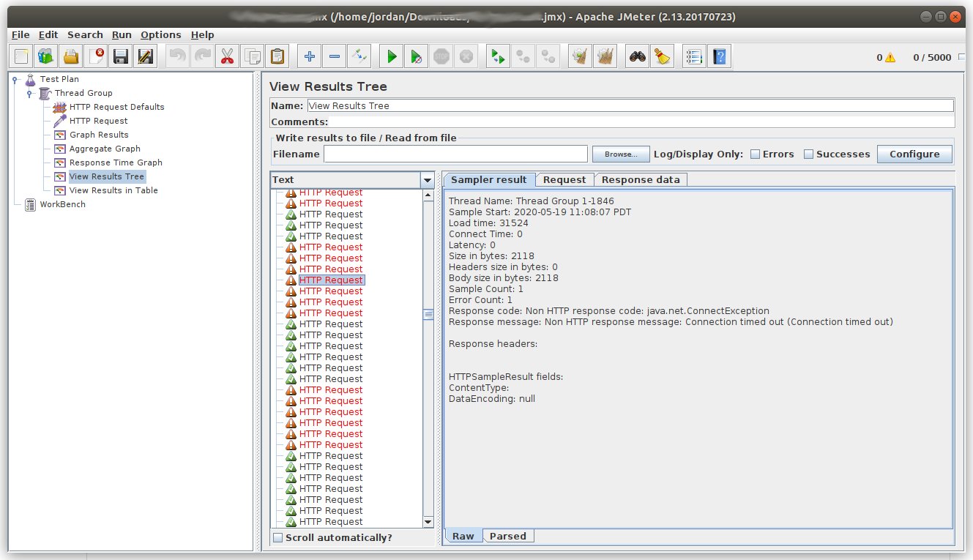973x560 pixels.
Task: Click the Browse... button
Action: click(x=621, y=154)
